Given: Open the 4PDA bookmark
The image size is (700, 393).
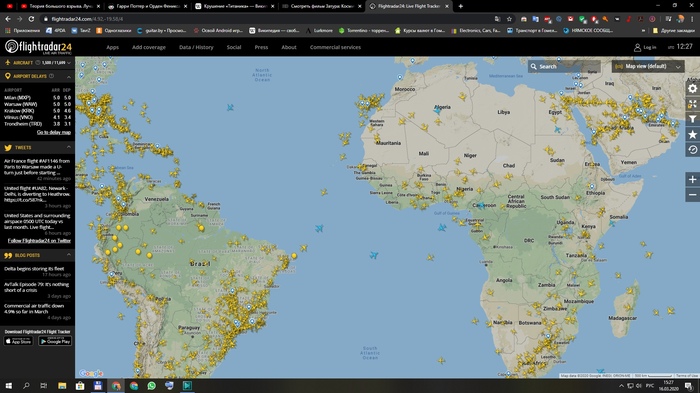Looking at the screenshot, I should tap(56, 31).
